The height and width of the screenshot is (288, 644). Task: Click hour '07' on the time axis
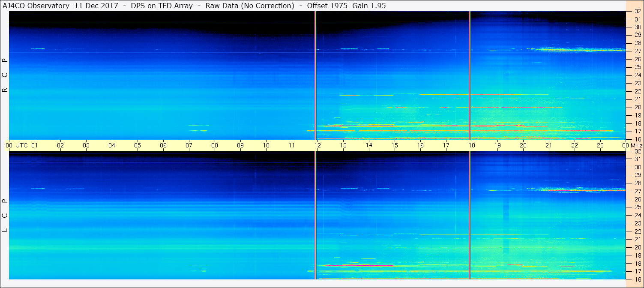[x=189, y=145]
